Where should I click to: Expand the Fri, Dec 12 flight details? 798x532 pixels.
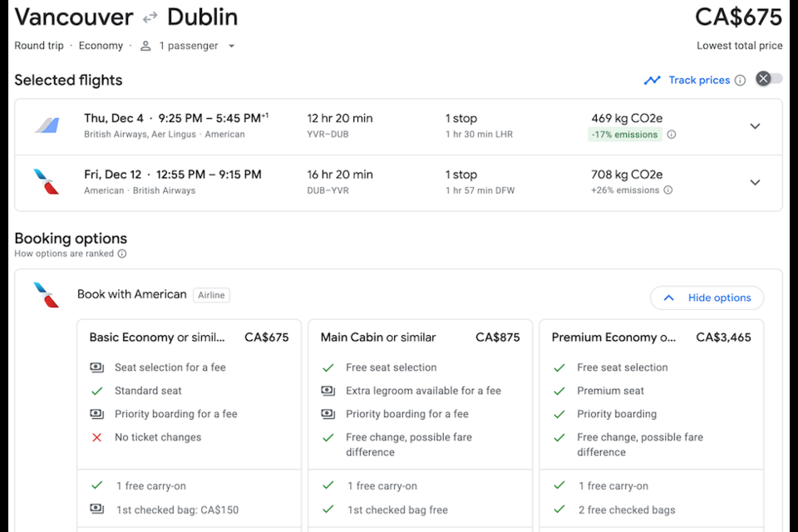point(755,183)
